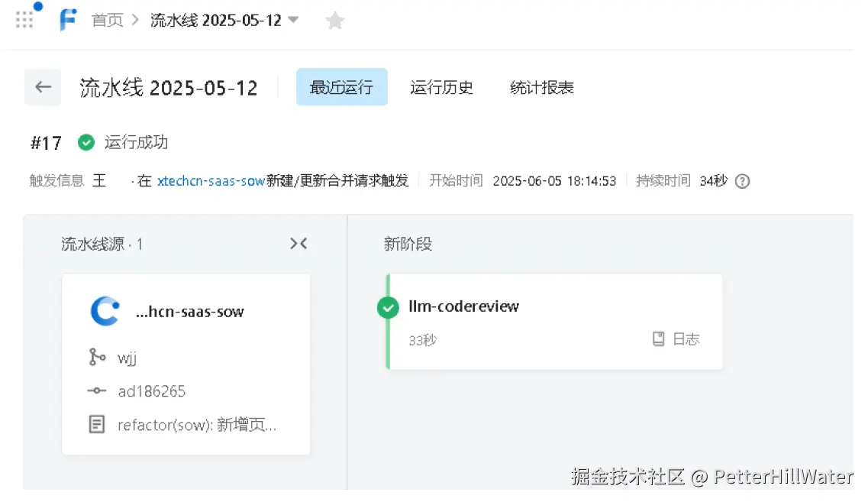
Task: Click the green 运行成功 status icon
Action: [x=86, y=142]
